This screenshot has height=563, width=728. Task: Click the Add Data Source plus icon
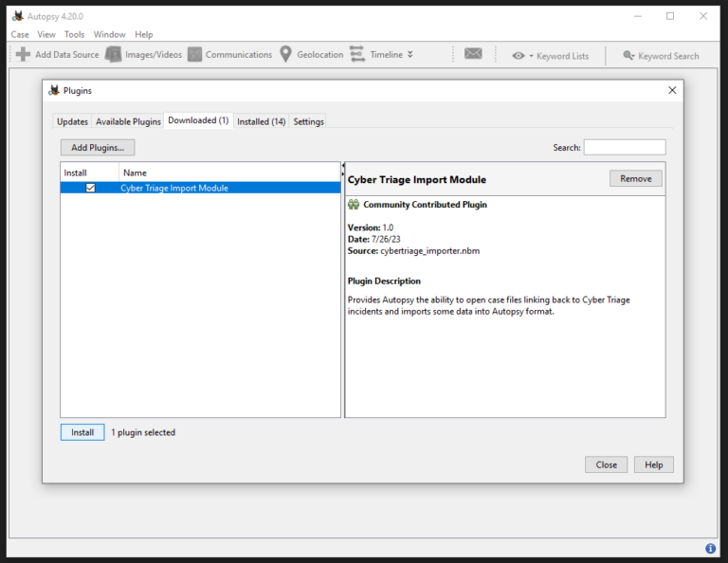pos(23,55)
